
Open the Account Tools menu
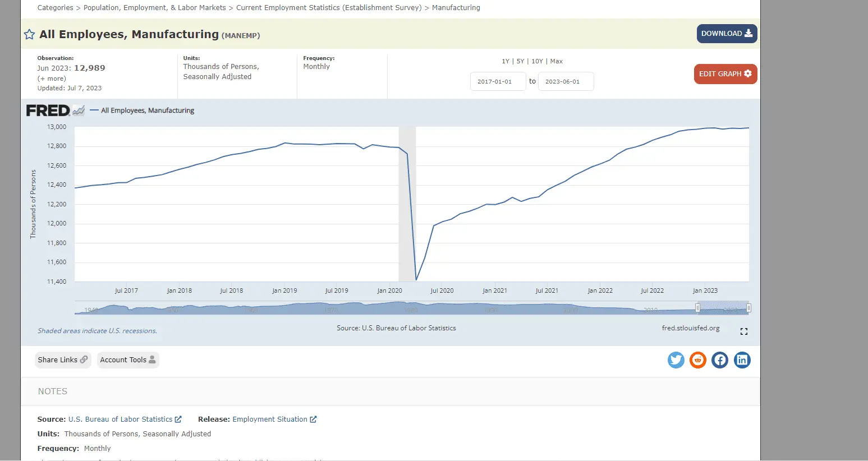[127, 360]
